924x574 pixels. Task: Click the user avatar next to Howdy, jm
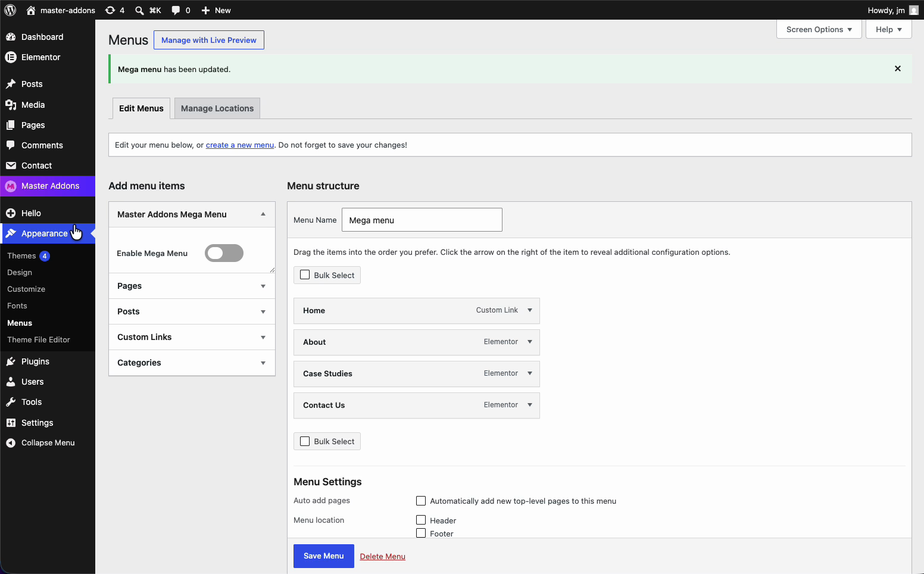tap(914, 10)
